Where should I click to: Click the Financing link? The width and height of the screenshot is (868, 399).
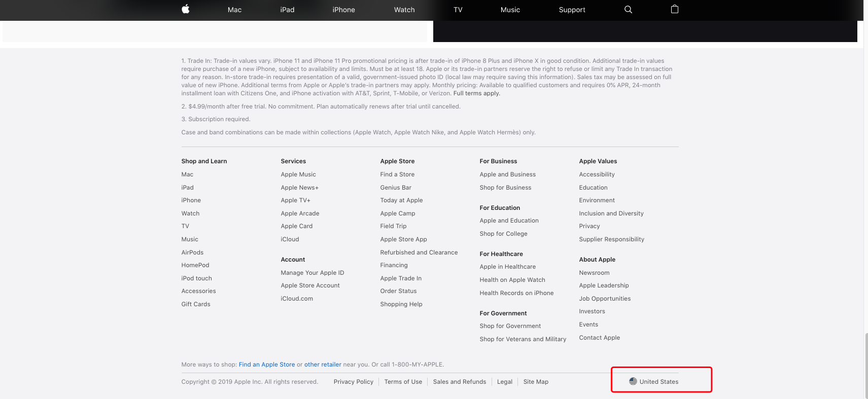[x=394, y=265]
